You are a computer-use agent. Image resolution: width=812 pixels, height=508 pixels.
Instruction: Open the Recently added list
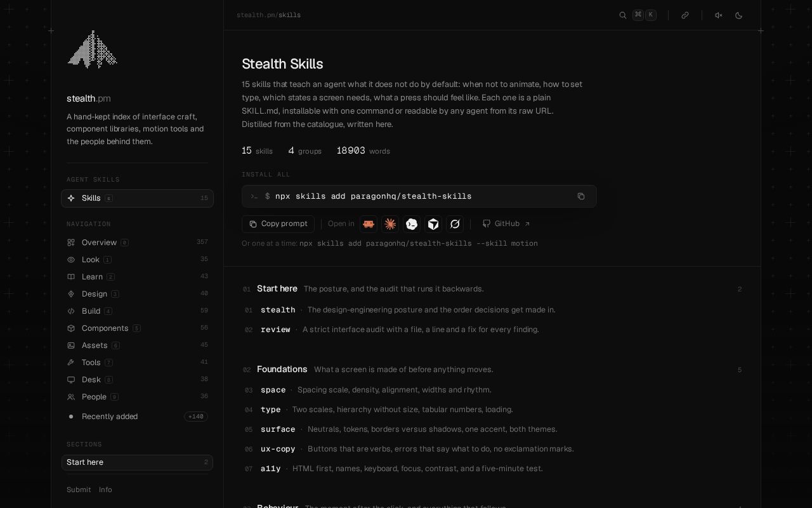tap(137, 417)
